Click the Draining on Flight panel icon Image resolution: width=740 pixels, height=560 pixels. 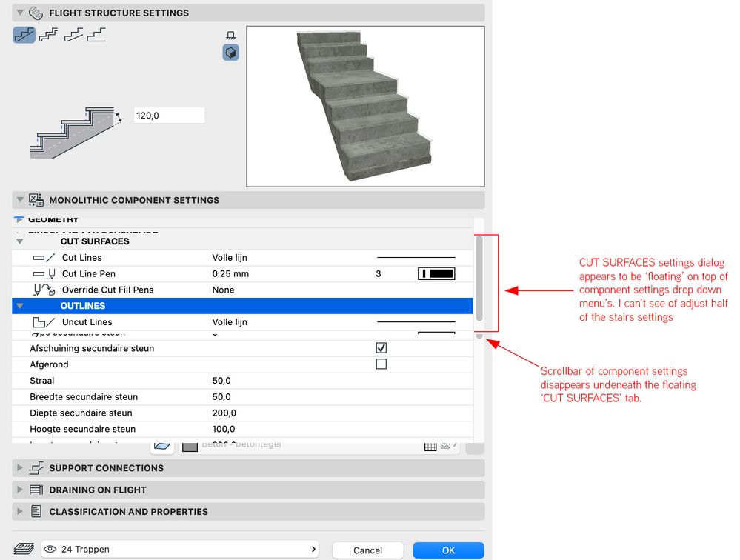(36, 490)
